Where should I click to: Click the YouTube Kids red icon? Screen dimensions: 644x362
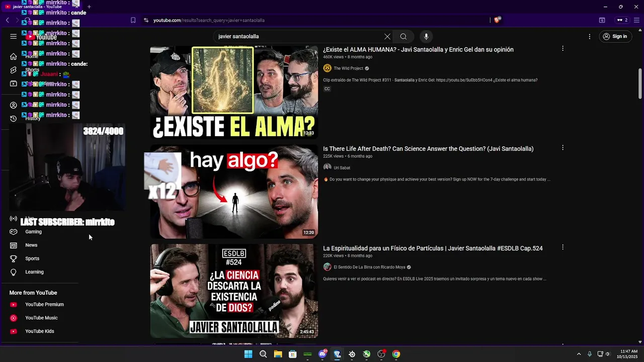point(14,331)
